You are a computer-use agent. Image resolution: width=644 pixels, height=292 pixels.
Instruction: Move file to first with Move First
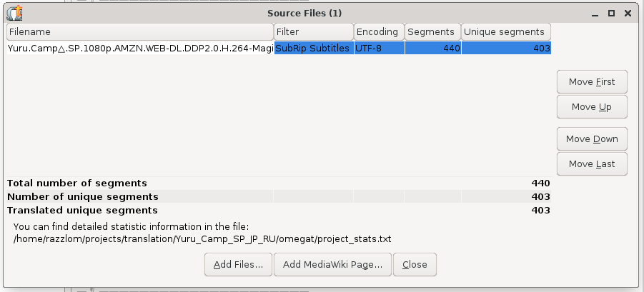pyautogui.click(x=592, y=82)
